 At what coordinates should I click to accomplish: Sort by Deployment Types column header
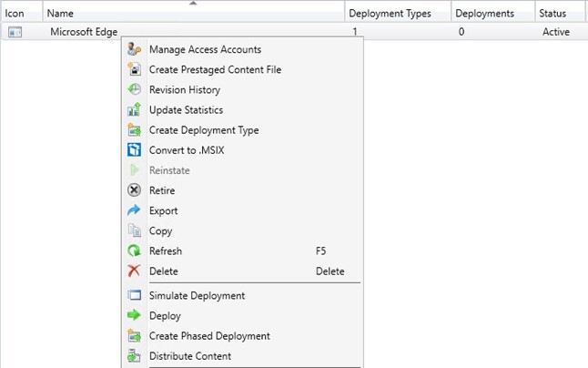(398, 13)
